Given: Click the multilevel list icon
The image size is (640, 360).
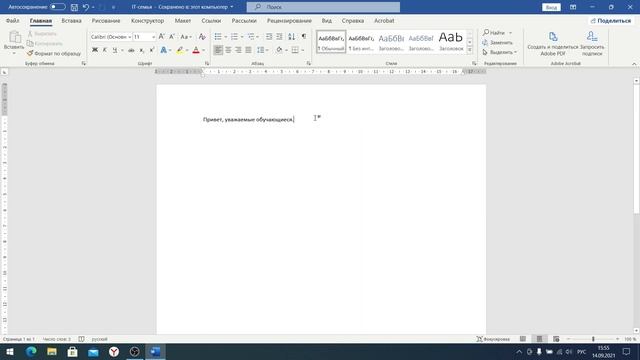Looking at the screenshot, I should [251, 37].
